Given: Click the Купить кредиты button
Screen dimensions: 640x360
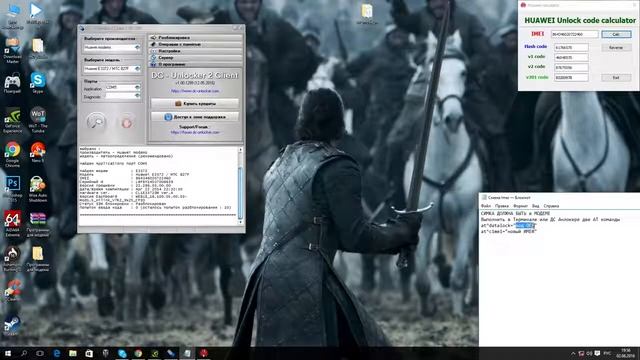Looking at the screenshot, I should coord(195,104).
